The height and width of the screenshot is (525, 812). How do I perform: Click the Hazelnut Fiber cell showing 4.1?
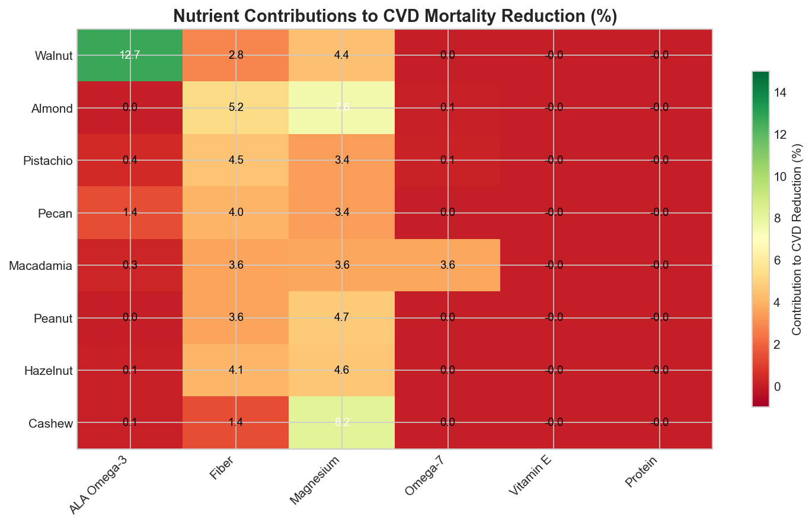pyautogui.click(x=235, y=370)
